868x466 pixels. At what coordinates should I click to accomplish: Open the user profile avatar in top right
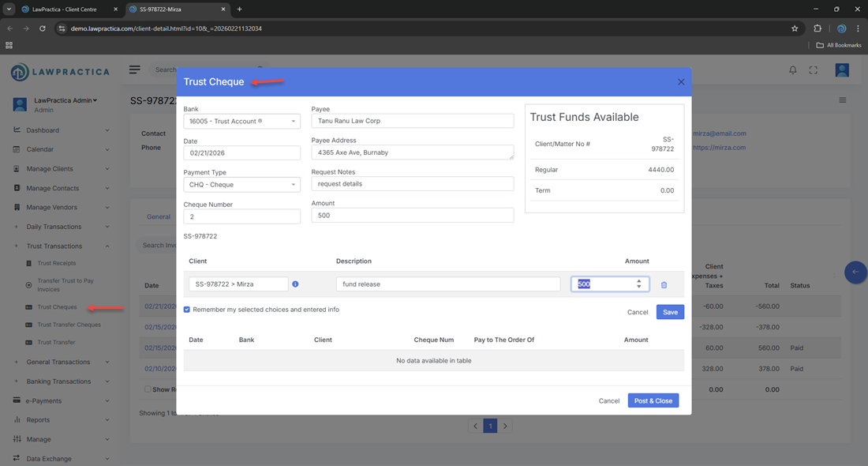point(842,70)
